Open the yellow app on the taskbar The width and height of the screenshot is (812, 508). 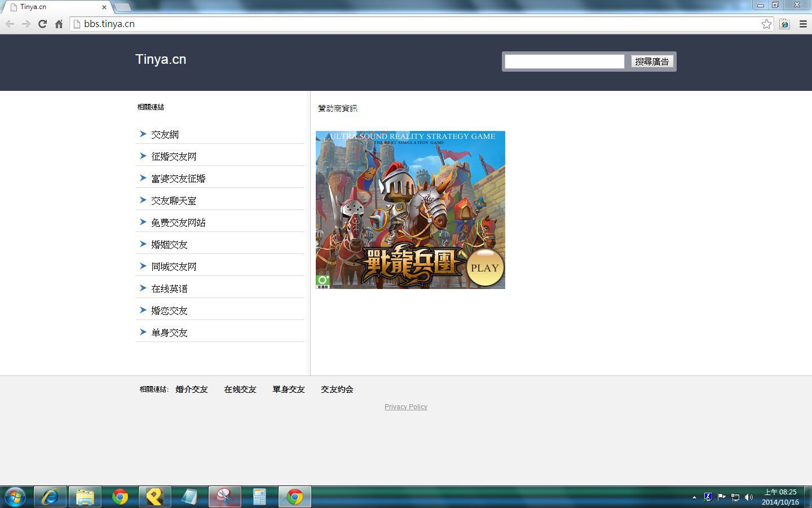click(155, 497)
